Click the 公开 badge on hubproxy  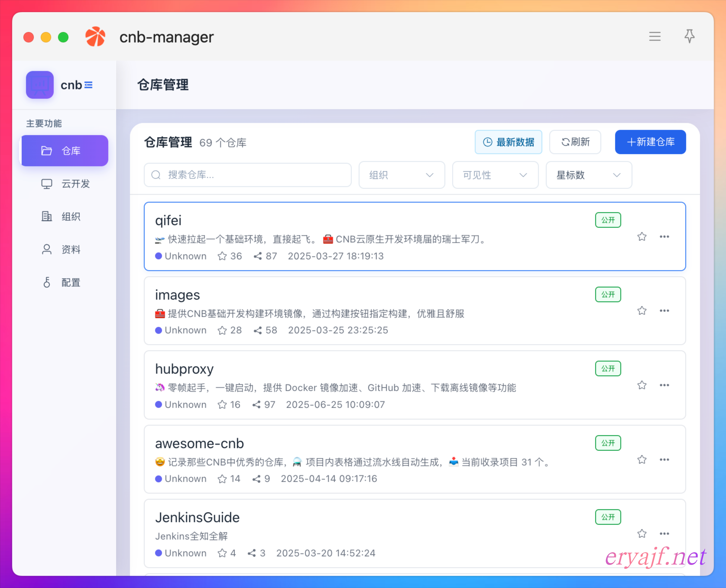pos(608,369)
